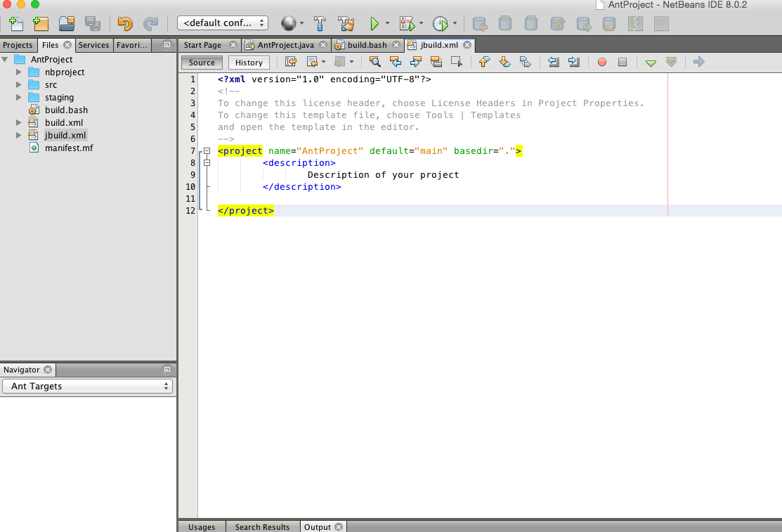This screenshot has width=782, height=532.
Task: Select manifest.mf in file tree
Action: [68, 148]
